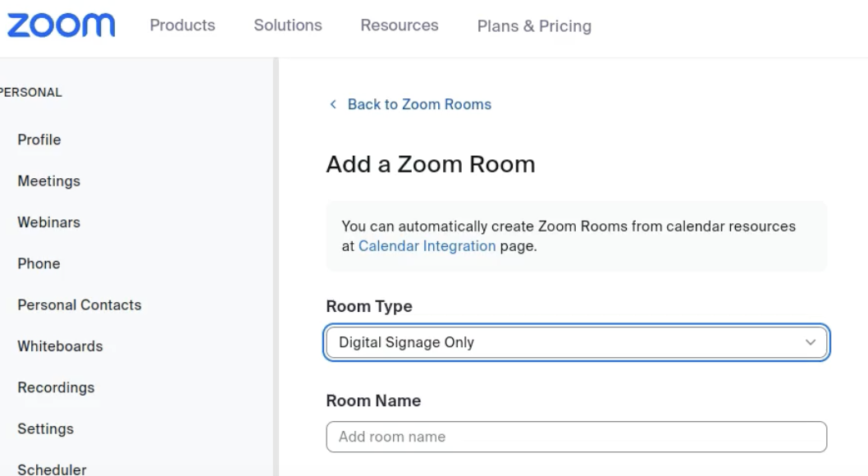Select the PERSONAL section heading

31,93
